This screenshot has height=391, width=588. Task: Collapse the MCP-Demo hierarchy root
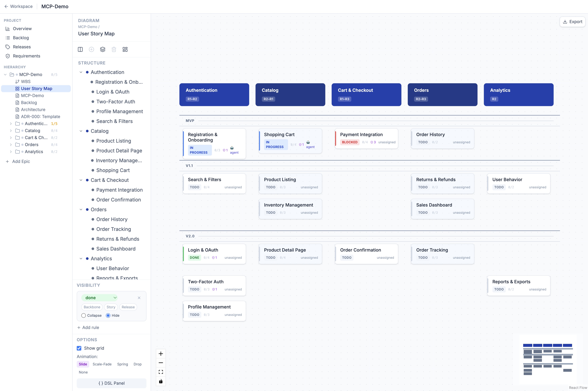tap(5, 75)
